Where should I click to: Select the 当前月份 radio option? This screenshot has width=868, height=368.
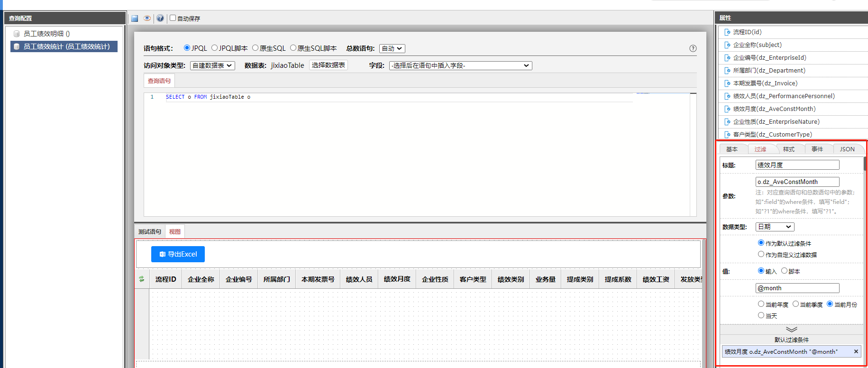point(830,304)
